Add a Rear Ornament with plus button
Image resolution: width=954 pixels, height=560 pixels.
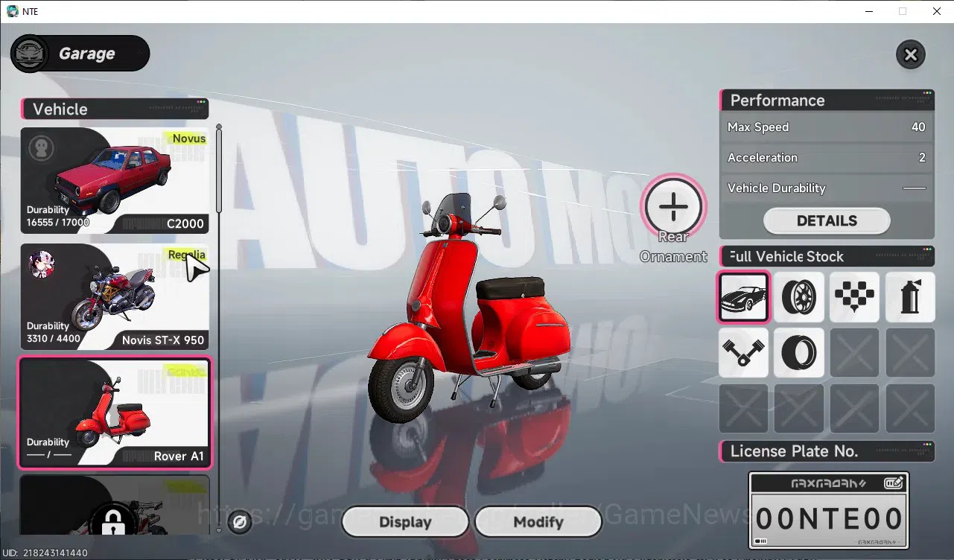[x=672, y=207]
